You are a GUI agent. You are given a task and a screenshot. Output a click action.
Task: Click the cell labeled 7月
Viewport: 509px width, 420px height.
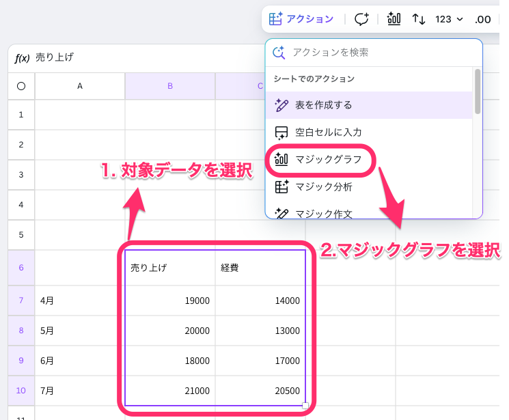tap(80, 391)
